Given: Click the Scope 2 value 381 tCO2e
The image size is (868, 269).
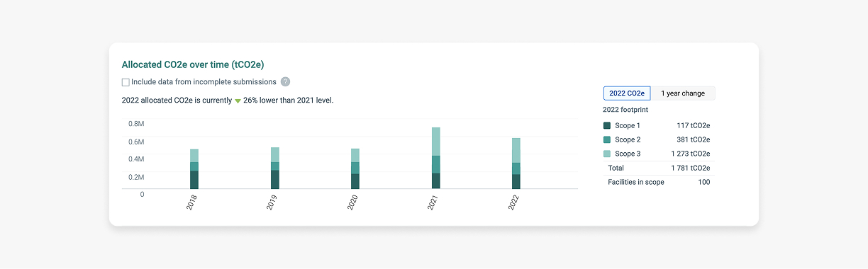Looking at the screenshot, I should click(693, 139).
